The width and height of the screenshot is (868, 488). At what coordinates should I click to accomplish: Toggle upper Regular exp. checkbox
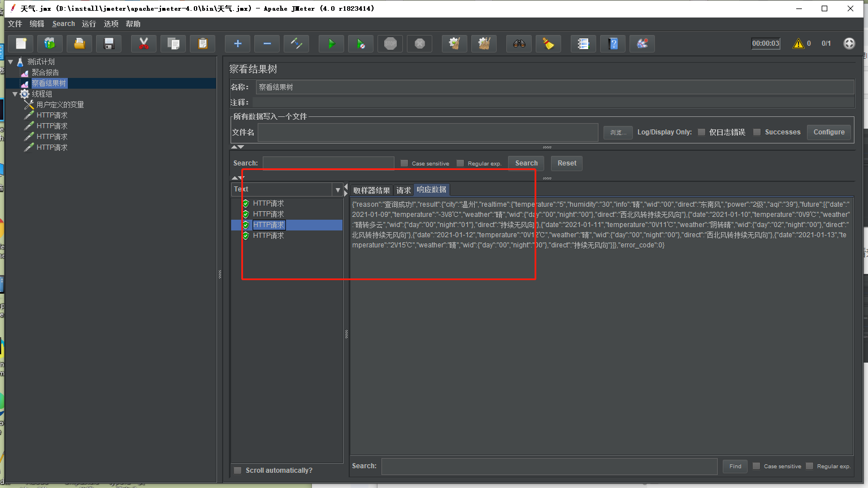pos(460,163)
